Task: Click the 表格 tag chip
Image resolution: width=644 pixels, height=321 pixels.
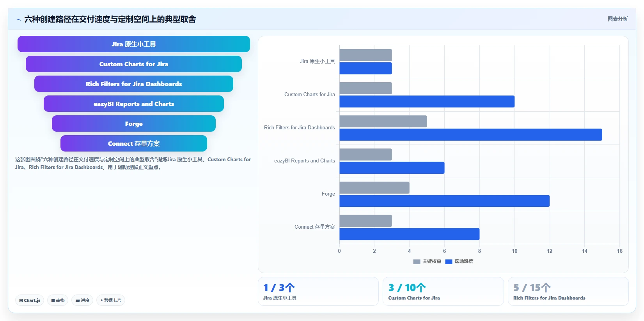Action: click(58, 300)
